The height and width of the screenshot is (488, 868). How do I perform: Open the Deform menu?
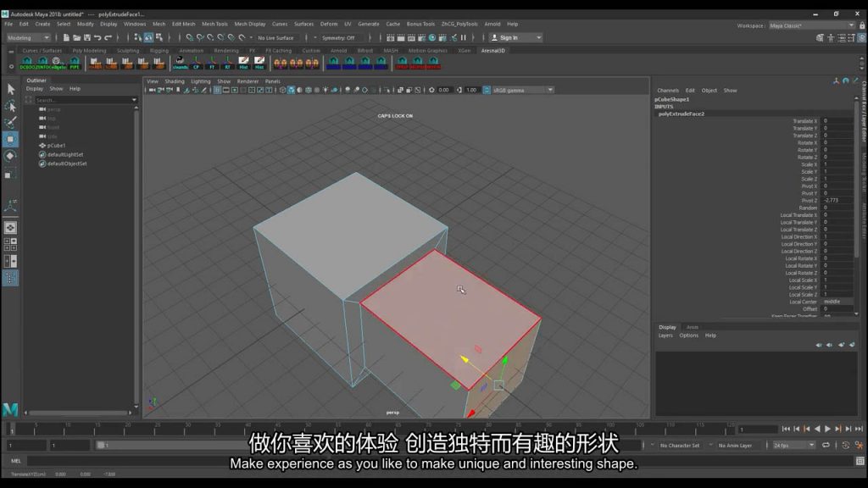point(329,24)
